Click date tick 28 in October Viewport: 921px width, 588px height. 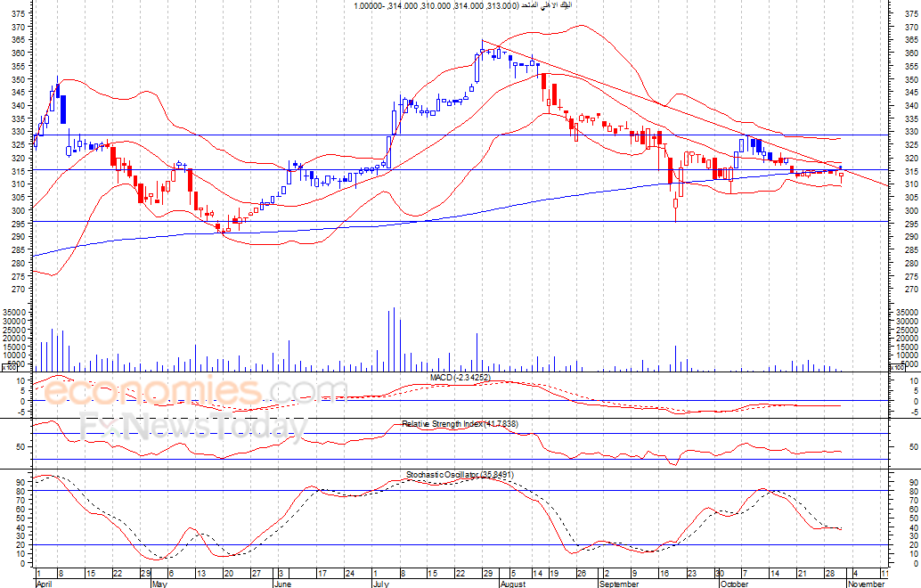tap(829, 574)
